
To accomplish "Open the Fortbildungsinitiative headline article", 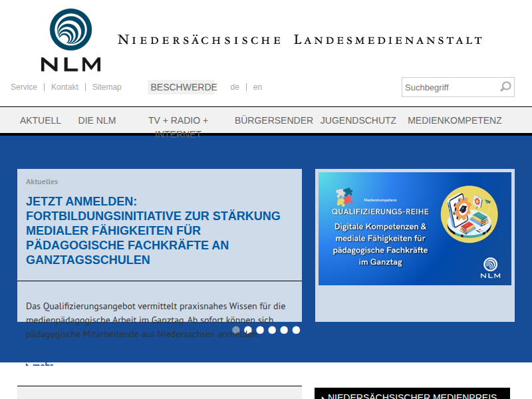I will coord(153,230).
